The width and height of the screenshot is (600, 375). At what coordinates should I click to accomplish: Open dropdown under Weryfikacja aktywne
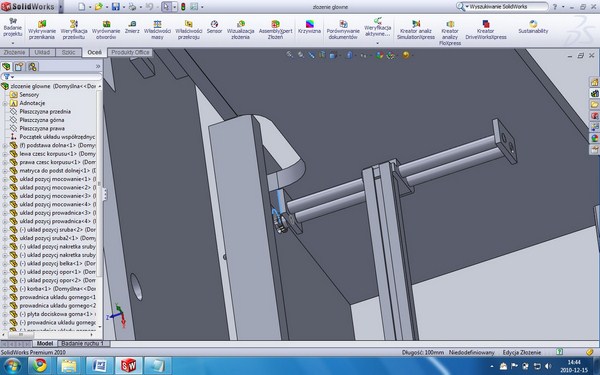pyautogui.click(x=377, y=43)
